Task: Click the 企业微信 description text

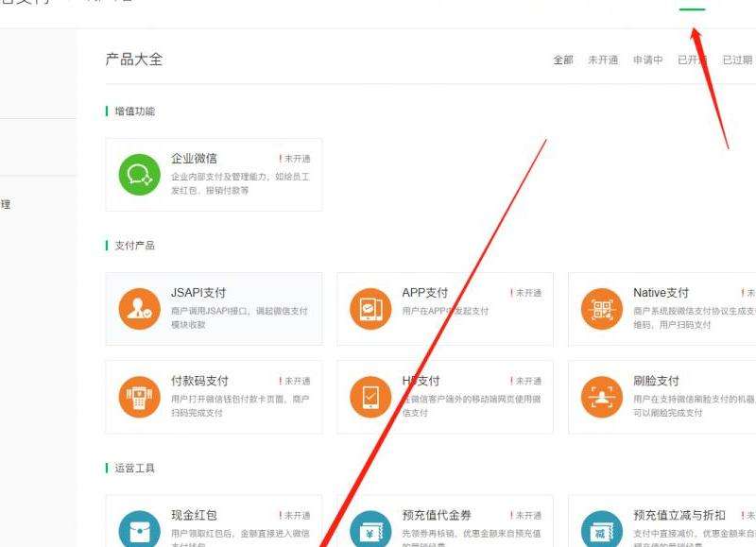Action: (x=241, y=183)
